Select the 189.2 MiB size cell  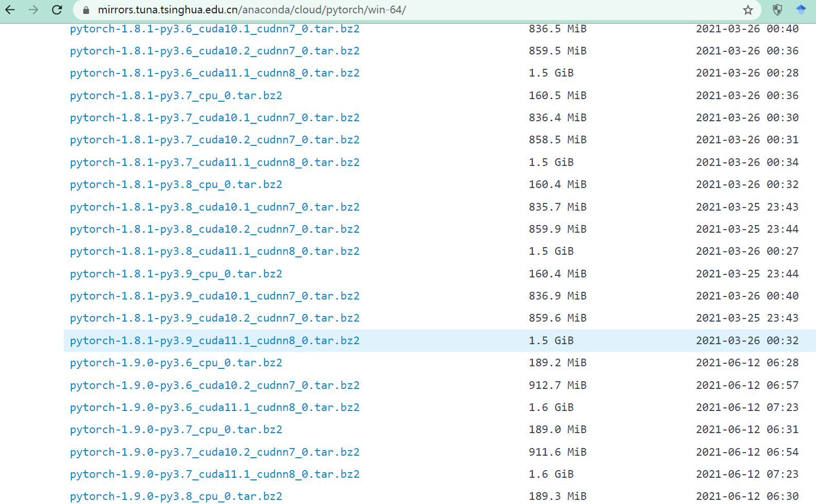click(558, 363)
